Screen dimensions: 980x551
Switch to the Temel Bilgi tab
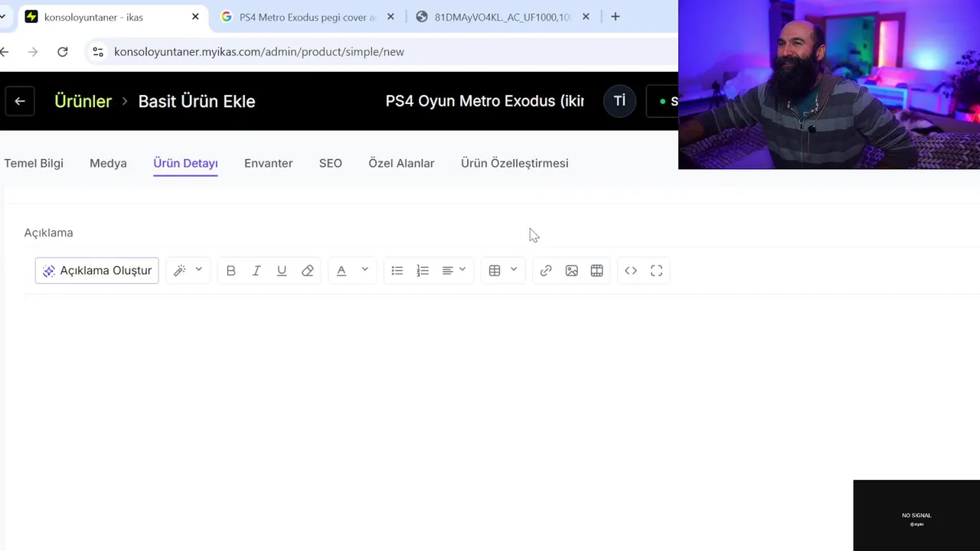point(34,163)
